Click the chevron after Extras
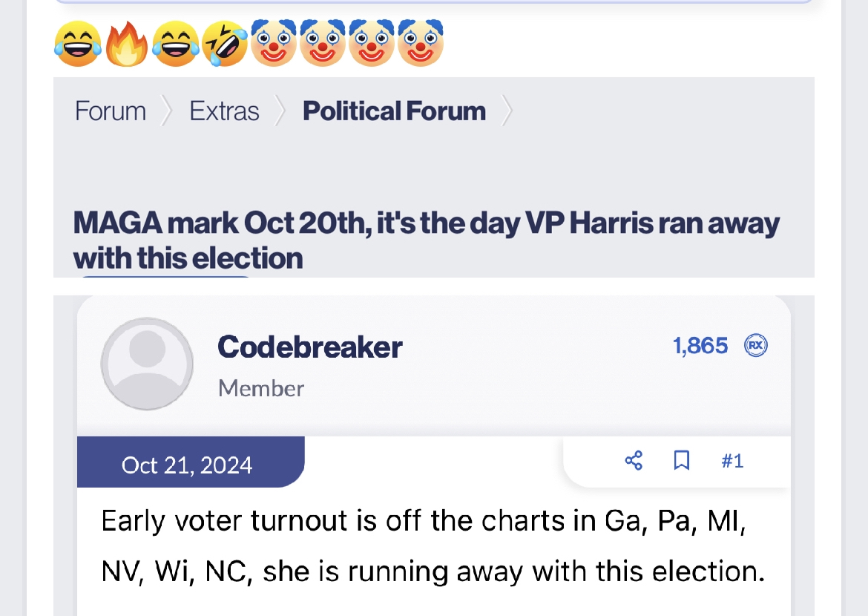The width and height of the screenshot is (868, 616). (280, 111)
